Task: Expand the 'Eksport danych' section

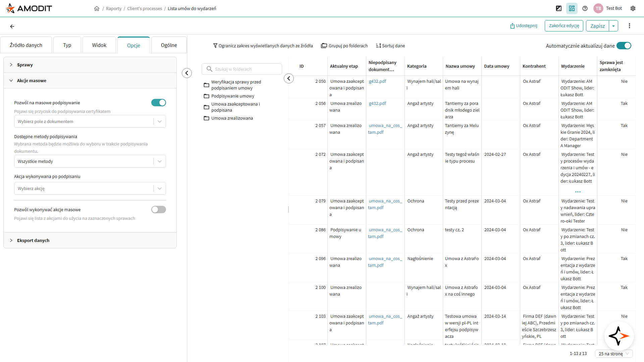Action: 33,240
